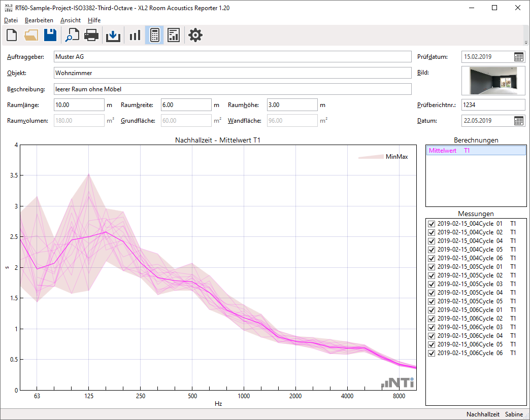530x420 pixels.
Task: Expand the toolbar overflow arrow
Action: (526, 42)
